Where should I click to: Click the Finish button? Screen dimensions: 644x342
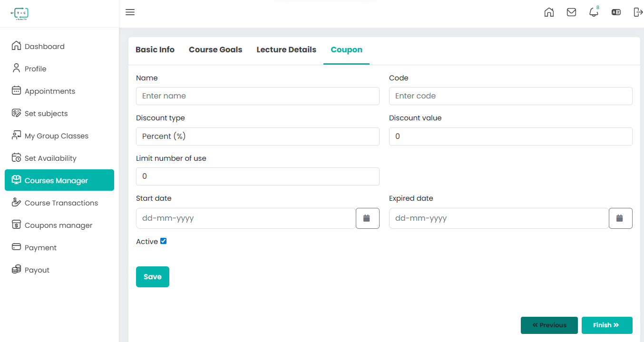pyautogui.click(x=607, y=325)
